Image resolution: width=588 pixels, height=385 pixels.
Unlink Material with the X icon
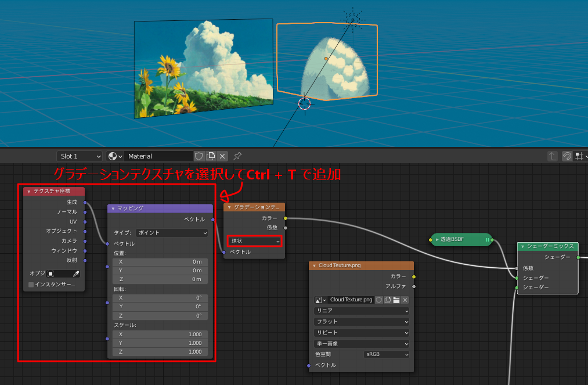coord(222,156)
